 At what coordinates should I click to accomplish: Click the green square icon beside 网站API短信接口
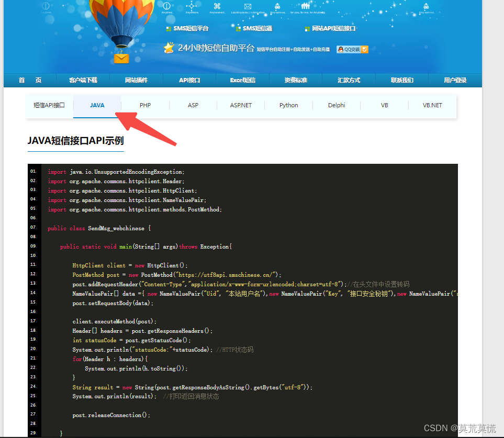tap(307, 29)
